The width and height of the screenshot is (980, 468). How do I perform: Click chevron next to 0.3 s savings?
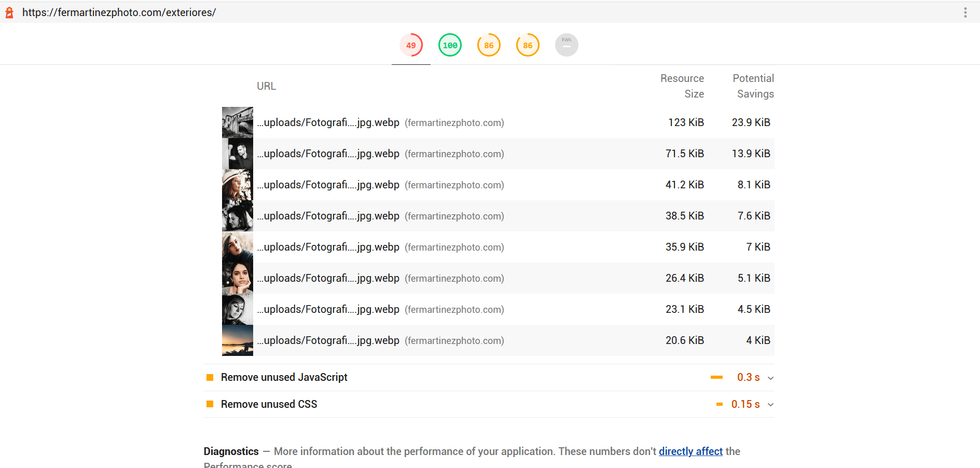coord(770,378)
